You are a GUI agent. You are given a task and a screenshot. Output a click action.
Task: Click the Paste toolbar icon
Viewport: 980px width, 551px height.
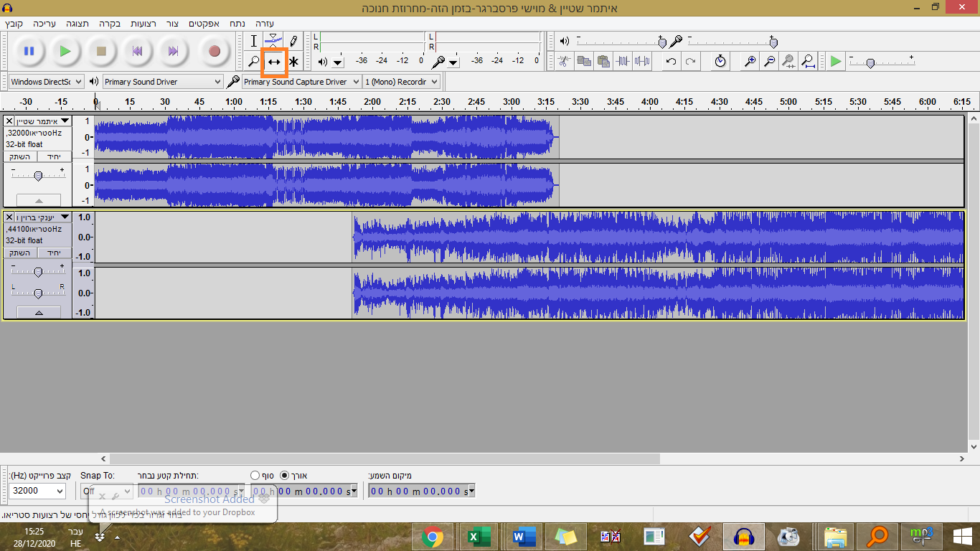coord(603,61)
